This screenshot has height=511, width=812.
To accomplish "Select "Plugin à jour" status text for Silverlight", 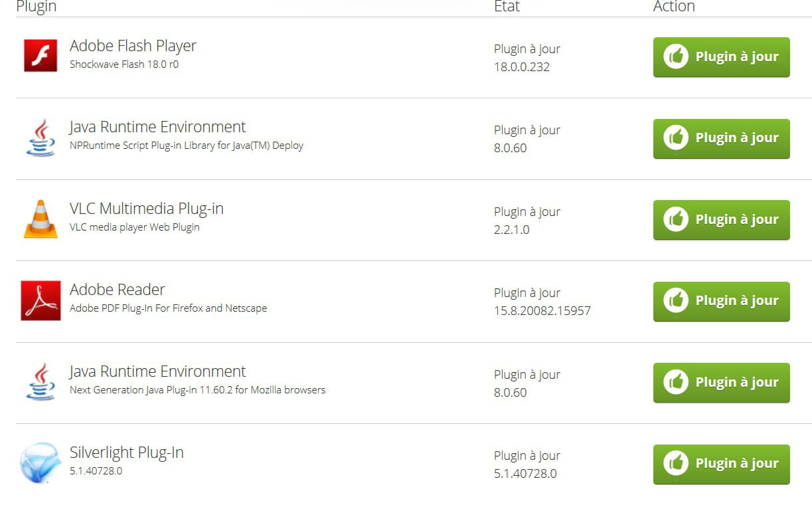I will point(527,456).
